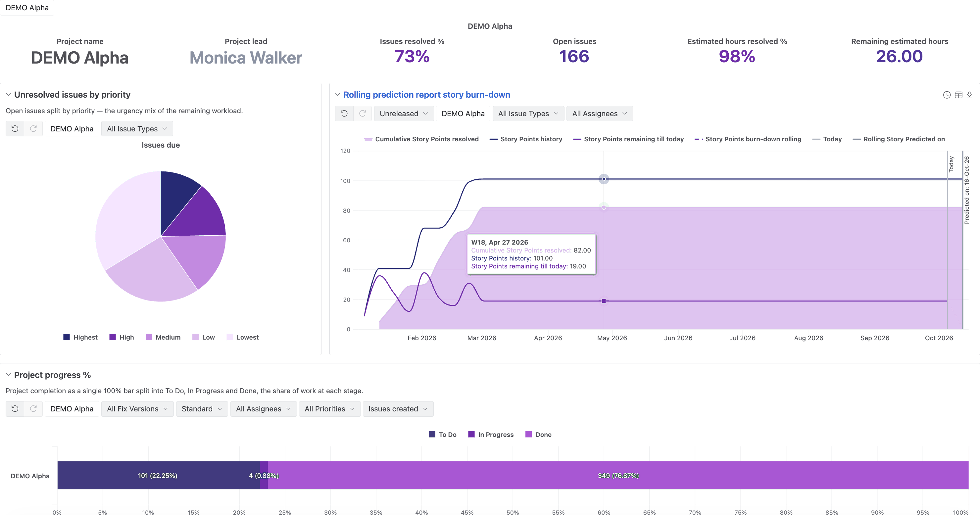Click the Predicted on: 16-Oct-26 label
Image resolution: width=980 pixels, height=515 pixels.
966,190
